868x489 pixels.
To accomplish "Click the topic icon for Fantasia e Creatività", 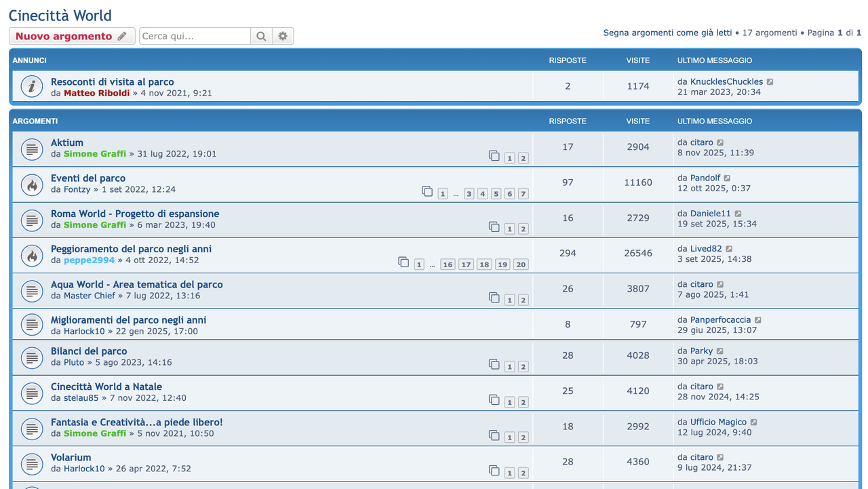I will click(x=32, y=428).
